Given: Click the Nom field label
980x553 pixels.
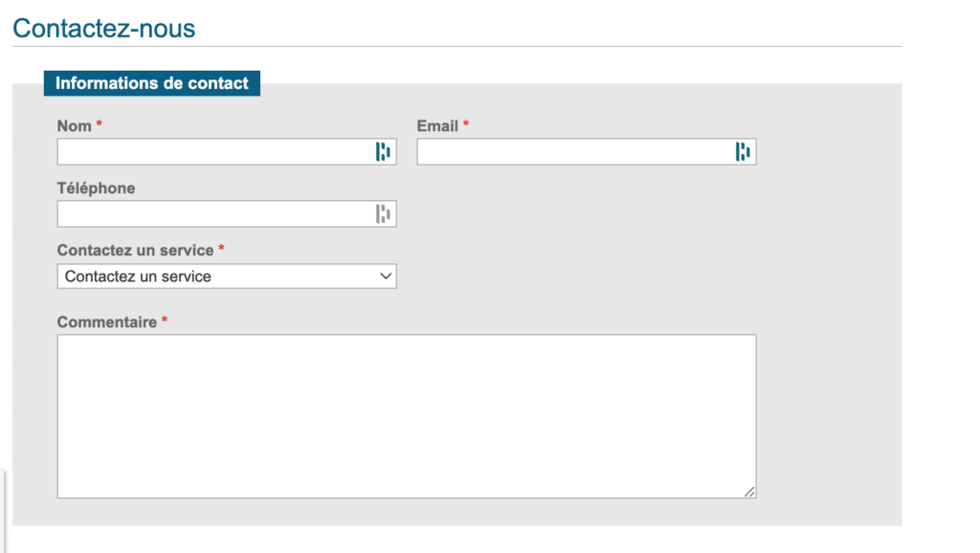Looking at the screenshot, I should pyautogui.click(x=75, y=126).
